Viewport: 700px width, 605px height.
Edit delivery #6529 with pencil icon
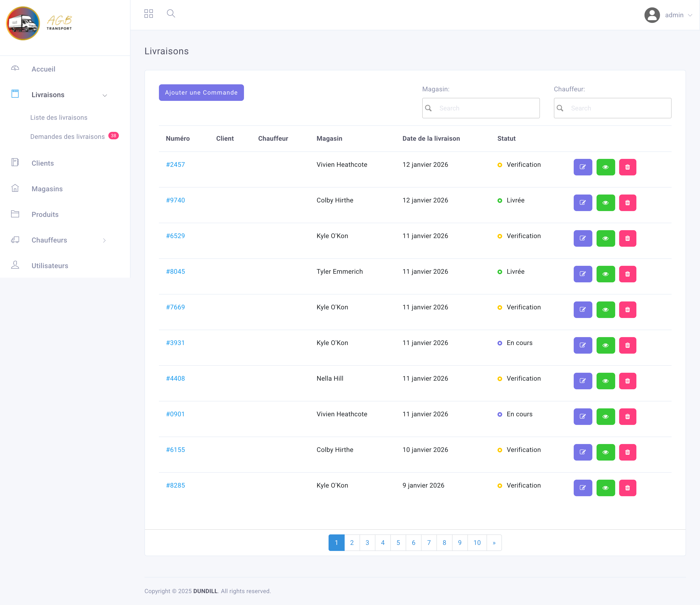(583, 238)
